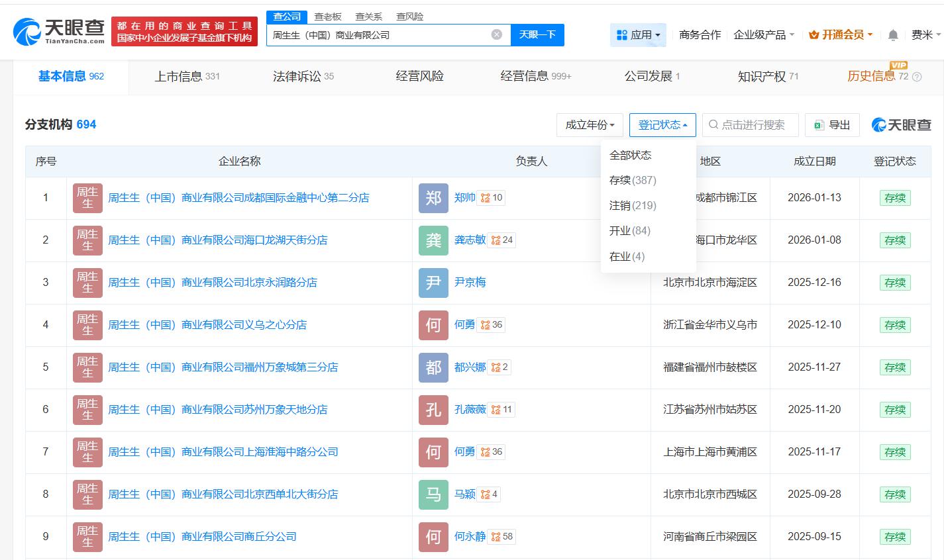Click the Tianyancha logo in header
The width and height of the screenshot is (944, 560).
(x=59, y=30)
